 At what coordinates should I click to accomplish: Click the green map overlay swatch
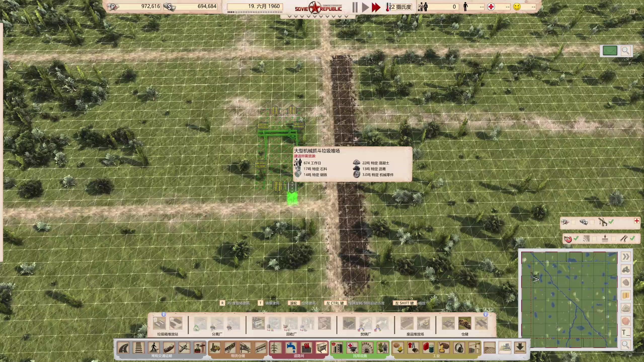click(x=610, y=51)
